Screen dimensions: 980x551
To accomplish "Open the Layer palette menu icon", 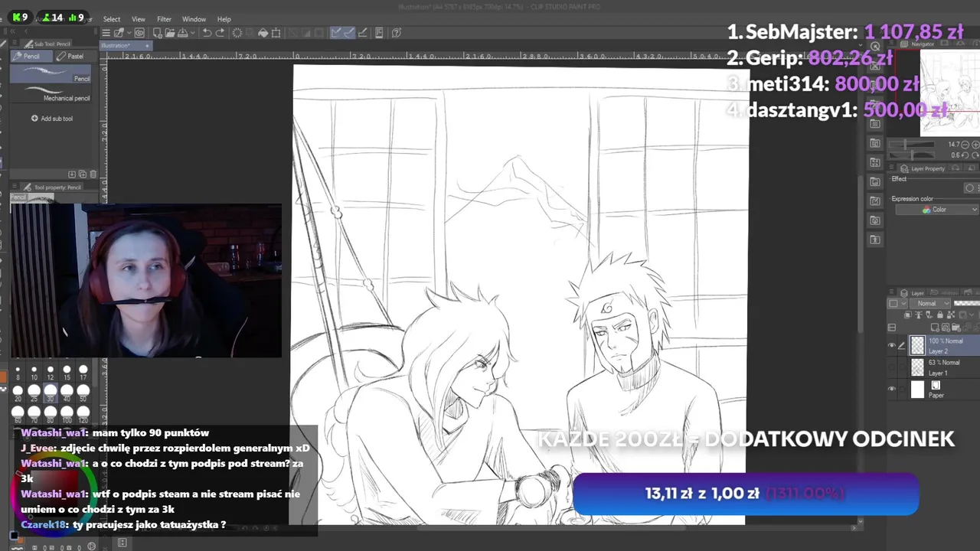I will 891,292.
